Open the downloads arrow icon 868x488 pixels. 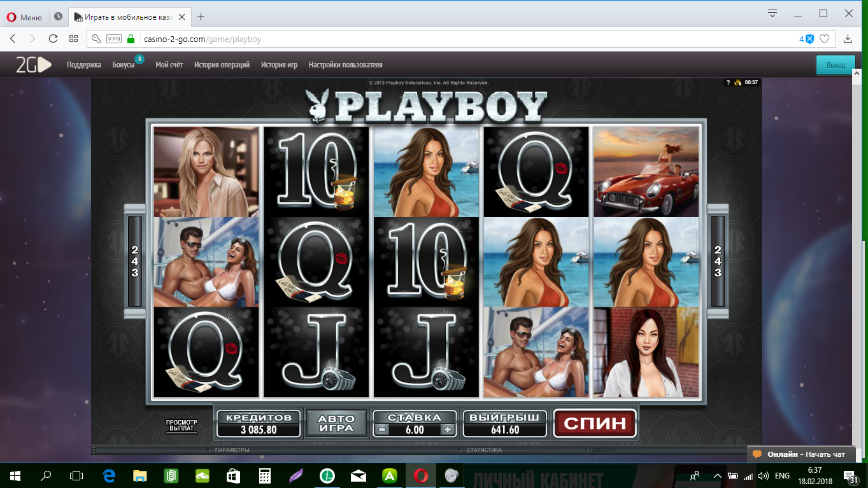coord(848,39)
